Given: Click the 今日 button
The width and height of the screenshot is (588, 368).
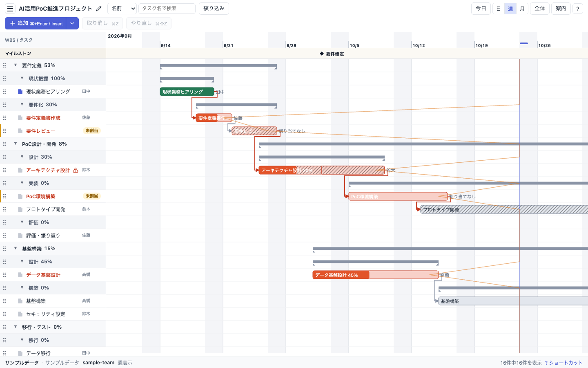Looking at the screenshot, I should pyautogui.click(x=481, y=9).
